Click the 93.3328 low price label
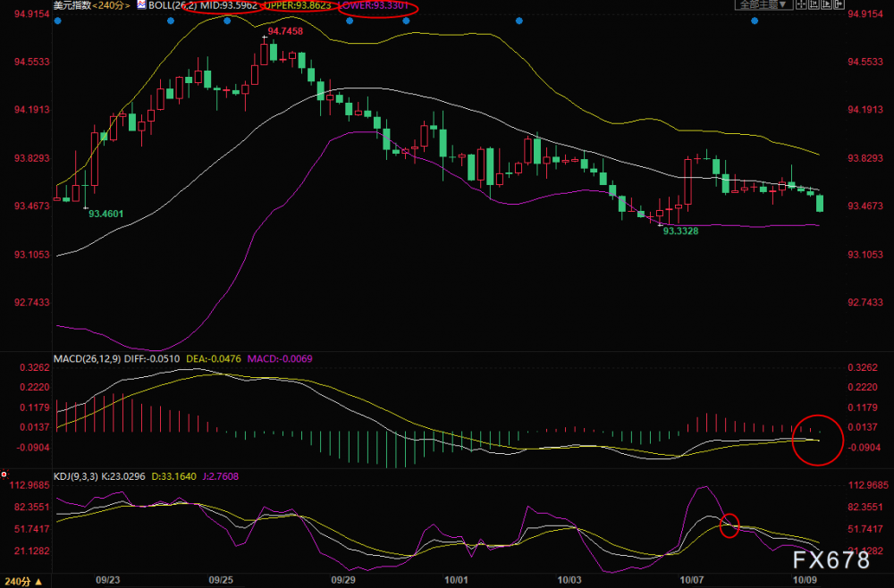The width and height of the screenshot is (894, 588). [x=680, y=231]
